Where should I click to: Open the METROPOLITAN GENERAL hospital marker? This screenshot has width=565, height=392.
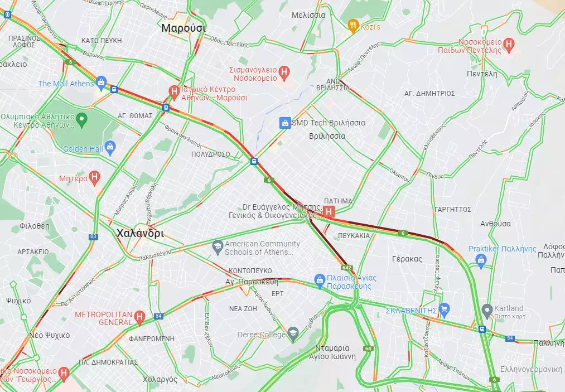pos(139,317)
